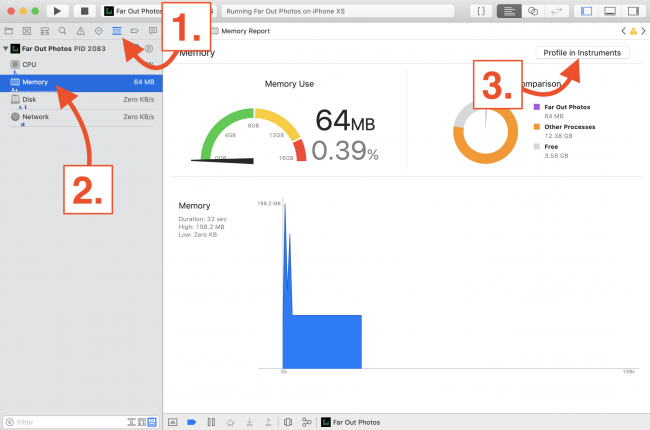Open the Project navigator folder icon
The image size is (650, 430).
tap(9, 31)
